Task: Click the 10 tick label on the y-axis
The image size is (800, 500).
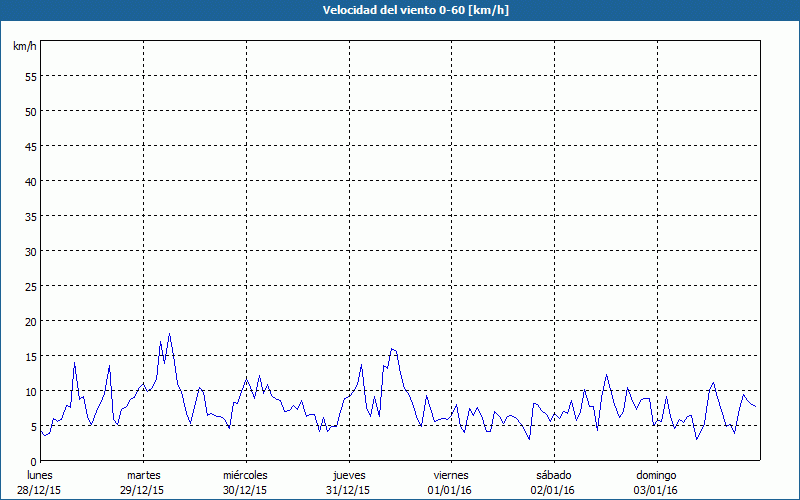Action: tap(30, 391)
